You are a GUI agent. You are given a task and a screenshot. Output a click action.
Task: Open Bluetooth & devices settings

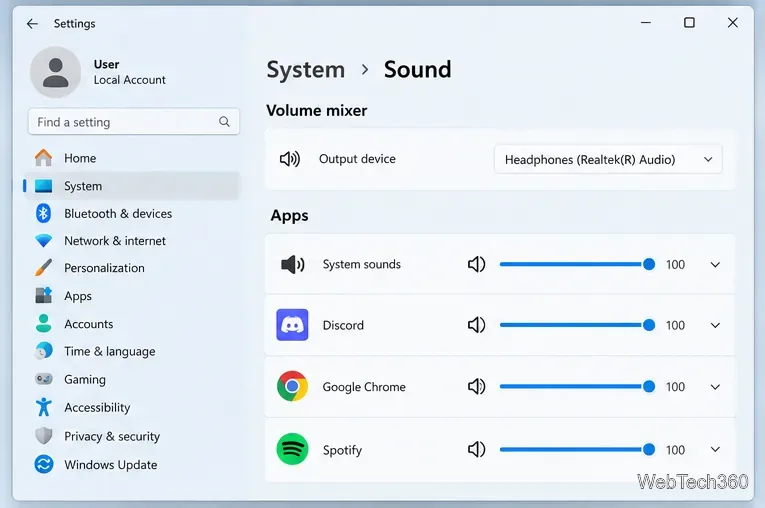(132, 213)
